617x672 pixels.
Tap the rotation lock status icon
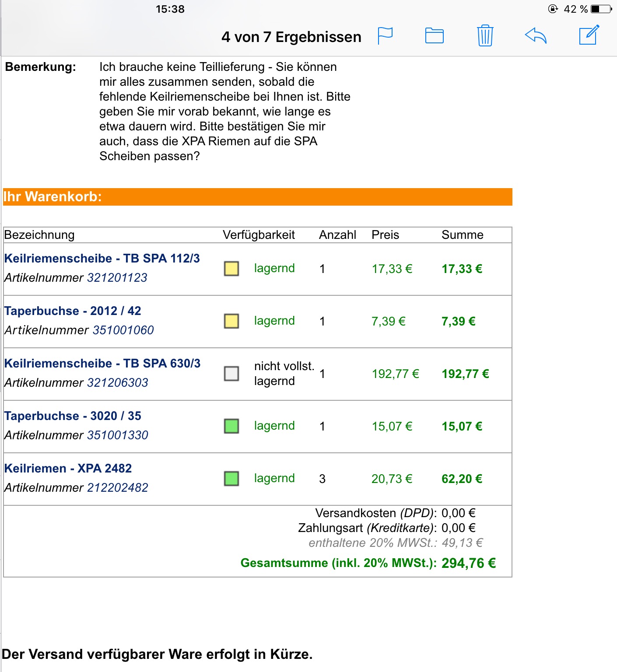coord(553,9)
